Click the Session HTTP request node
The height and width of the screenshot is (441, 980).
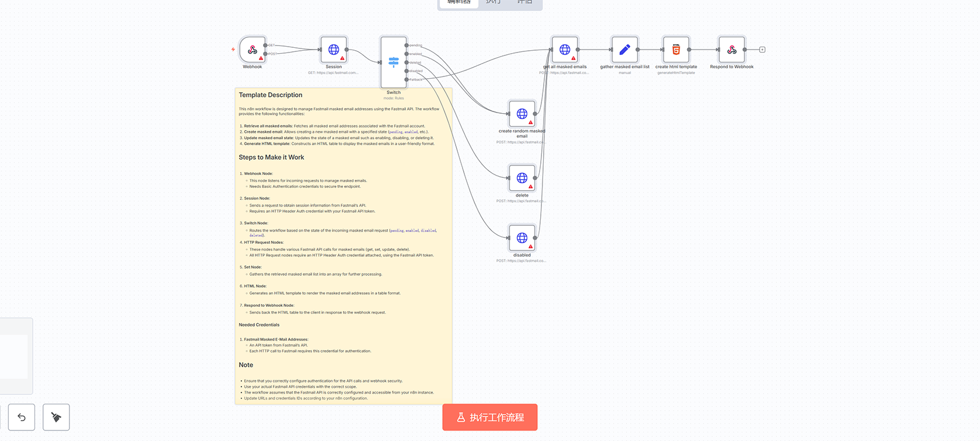click(334, 50)
